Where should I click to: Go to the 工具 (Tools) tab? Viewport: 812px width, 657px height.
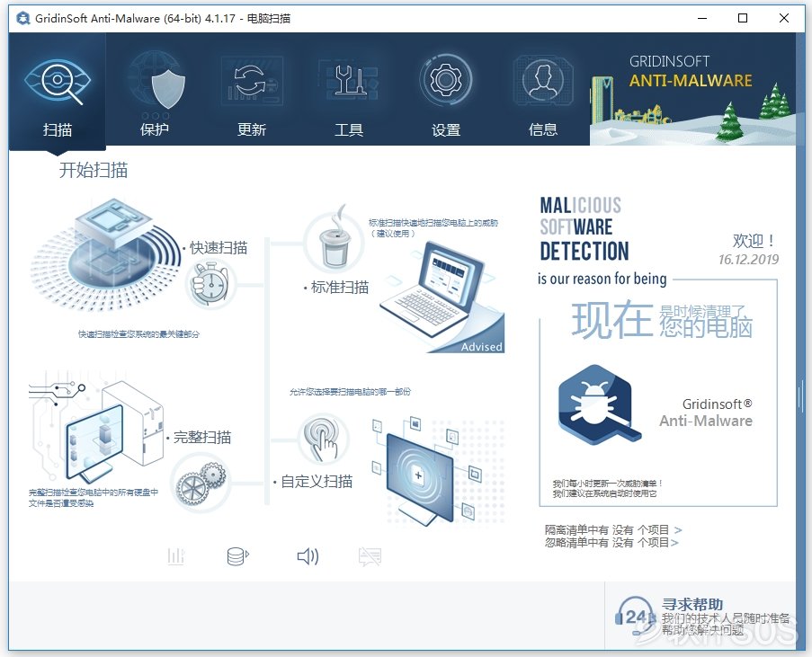[x=349, y=91]
